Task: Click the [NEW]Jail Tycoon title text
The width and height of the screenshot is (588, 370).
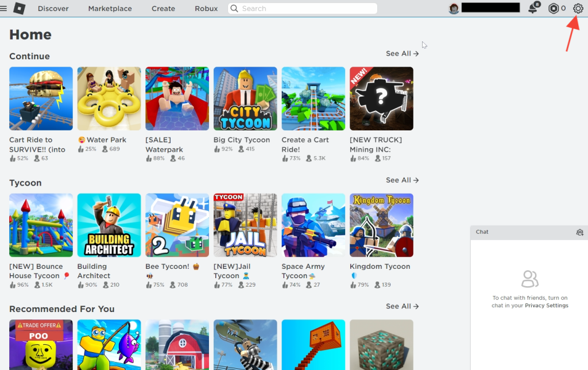Action: coord(232,271)
